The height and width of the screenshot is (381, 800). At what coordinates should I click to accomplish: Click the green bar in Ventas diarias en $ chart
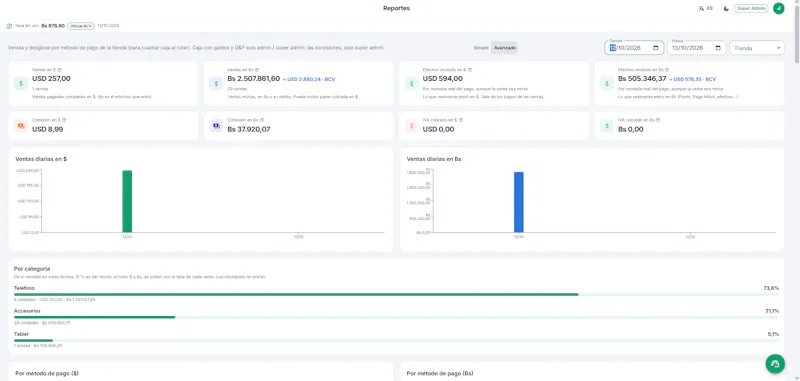(127, 201)
